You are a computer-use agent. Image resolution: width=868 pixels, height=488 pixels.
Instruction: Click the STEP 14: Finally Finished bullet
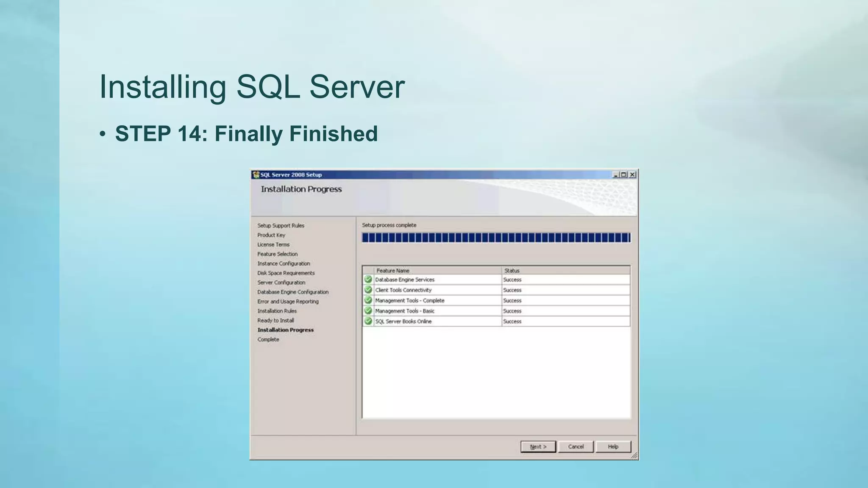(246, 134)
